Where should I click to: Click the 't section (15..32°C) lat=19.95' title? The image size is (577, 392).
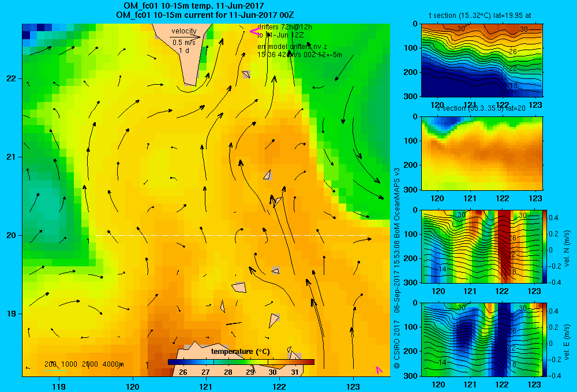(480, 16)
